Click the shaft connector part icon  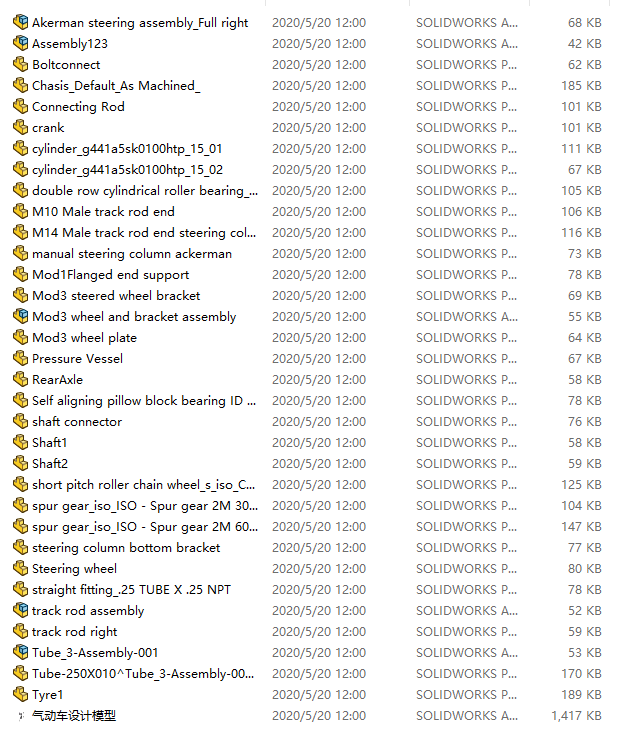click(21, 421)
